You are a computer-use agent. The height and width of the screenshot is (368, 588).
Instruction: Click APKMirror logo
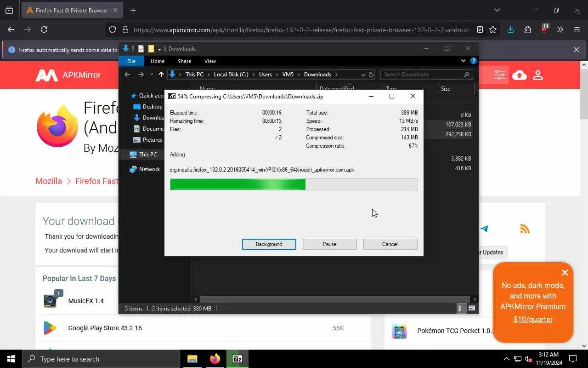pos(68,75)
